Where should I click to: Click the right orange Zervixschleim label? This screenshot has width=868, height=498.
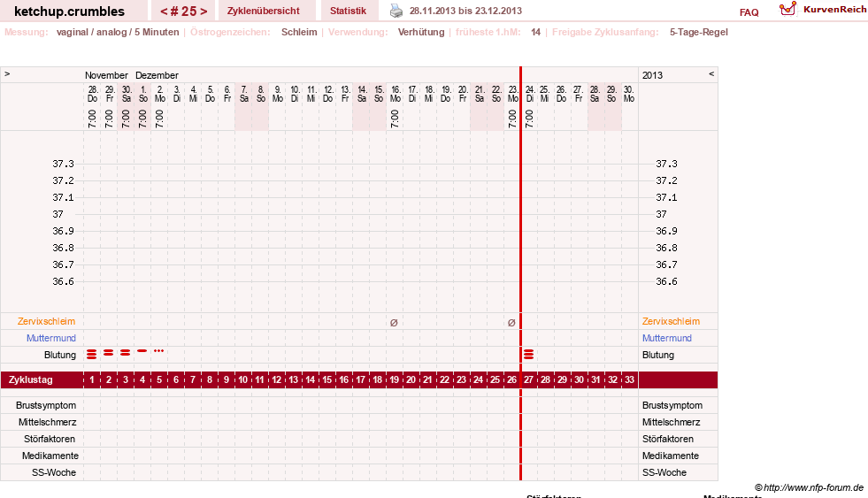(671, 321)
